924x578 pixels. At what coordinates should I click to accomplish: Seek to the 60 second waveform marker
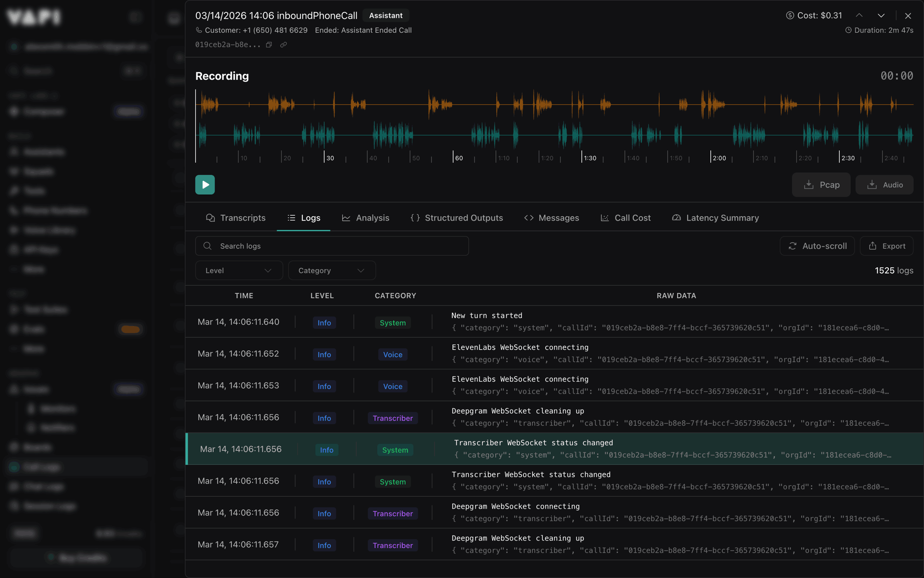coord(459,158)
